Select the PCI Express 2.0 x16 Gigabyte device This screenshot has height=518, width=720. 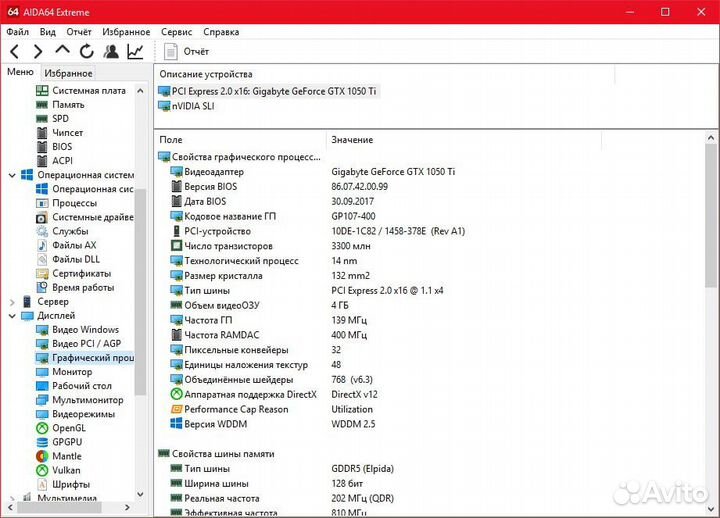pyautogui.click(x=268, y=91)
